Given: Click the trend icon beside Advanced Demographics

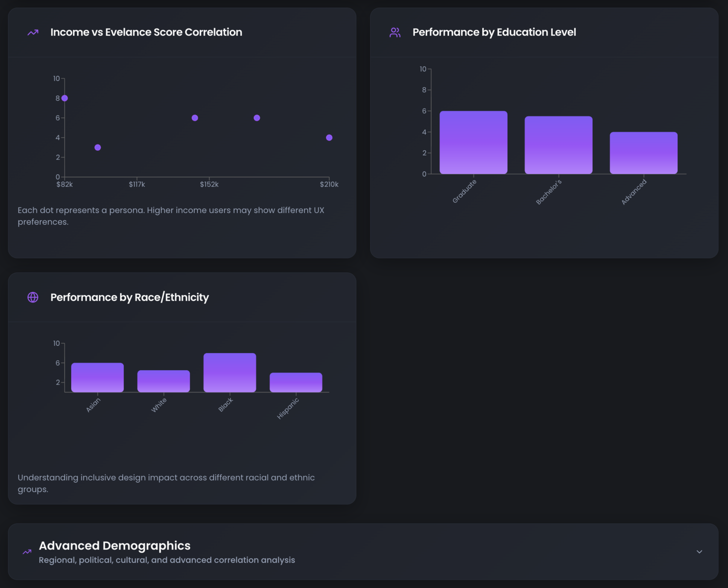Looking at the screenshot, I should pos(27,552).
